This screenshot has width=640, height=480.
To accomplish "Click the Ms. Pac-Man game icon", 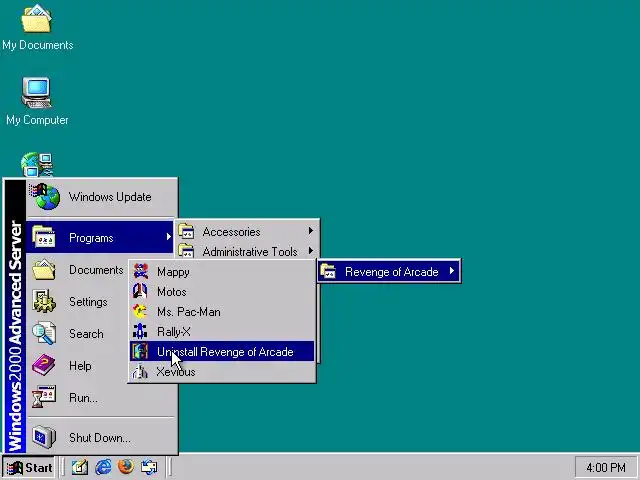I will click(x=140, y=311).
